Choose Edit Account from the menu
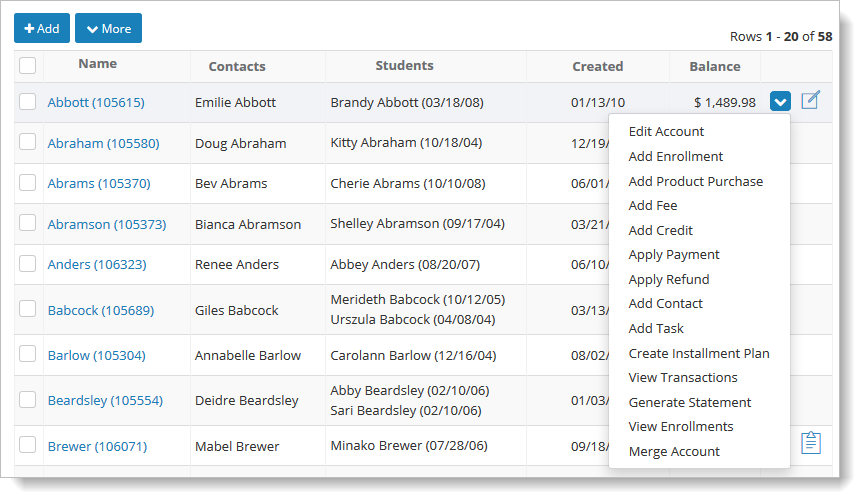Screen dimensions: 865x503 666,131
